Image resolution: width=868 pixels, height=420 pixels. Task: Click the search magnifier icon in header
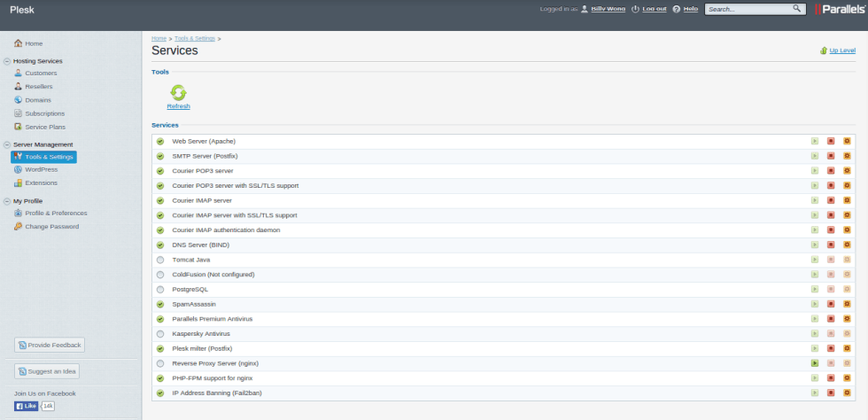(796, 8)
